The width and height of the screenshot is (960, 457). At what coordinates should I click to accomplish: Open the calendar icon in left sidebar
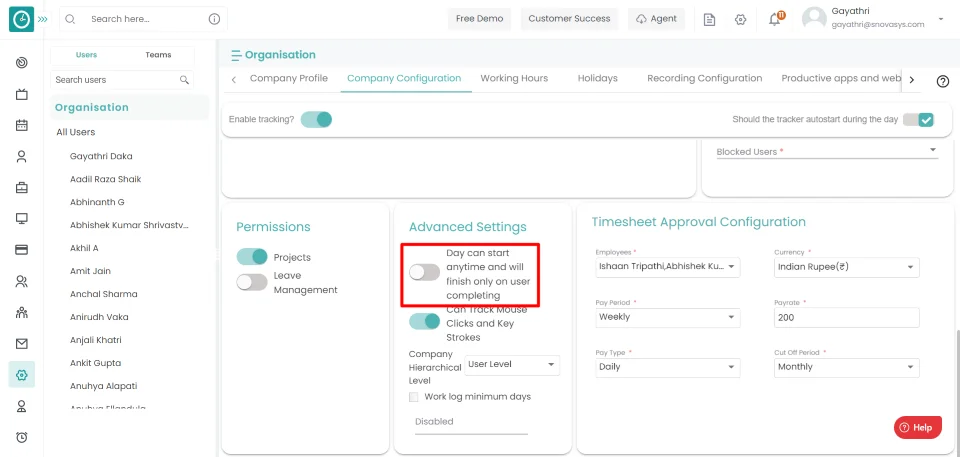point(22,125)
